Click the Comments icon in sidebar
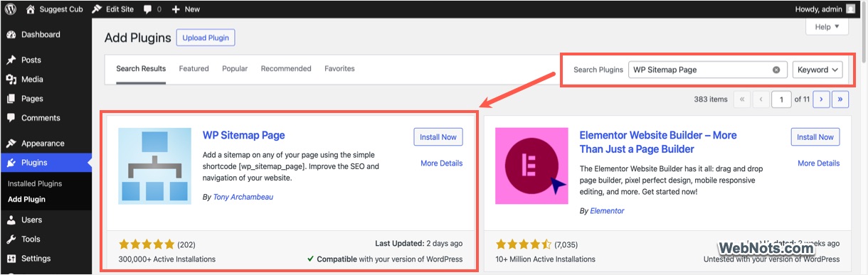This screenshot has height=275, width=868. click(11, 118)
